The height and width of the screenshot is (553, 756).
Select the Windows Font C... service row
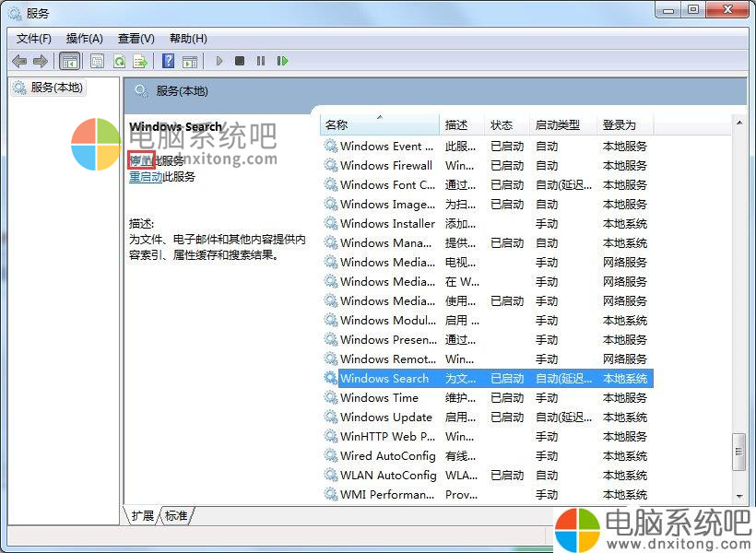[487, 184]
